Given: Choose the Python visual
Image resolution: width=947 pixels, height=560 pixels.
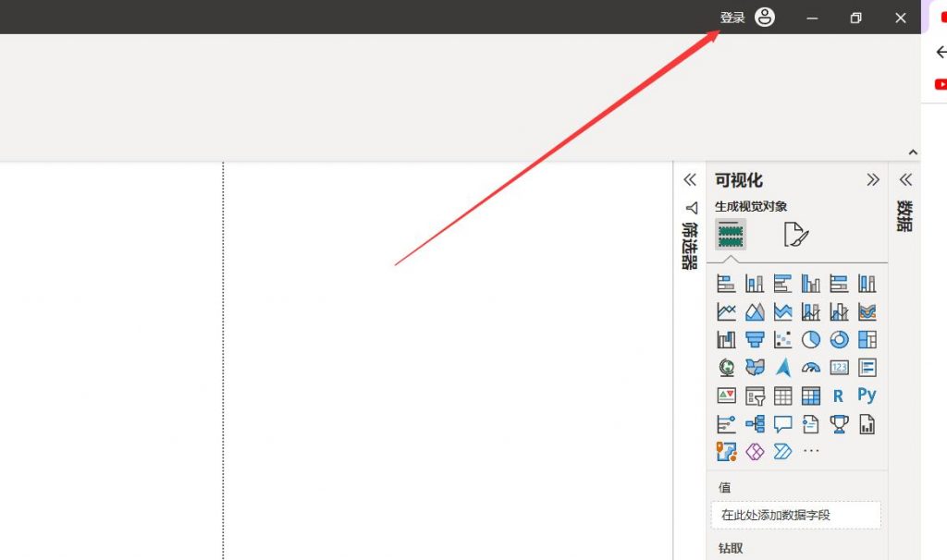Looking at the screenshot, I should (x=867, y=396).
